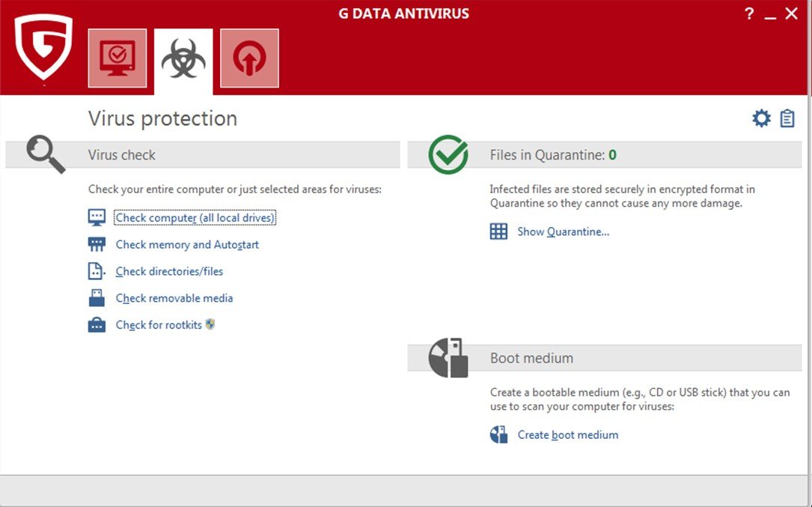Screen dimensions: 812x507
Task: Click the G DATA ANTIVIRUS title text
Action: coord(404,13)
